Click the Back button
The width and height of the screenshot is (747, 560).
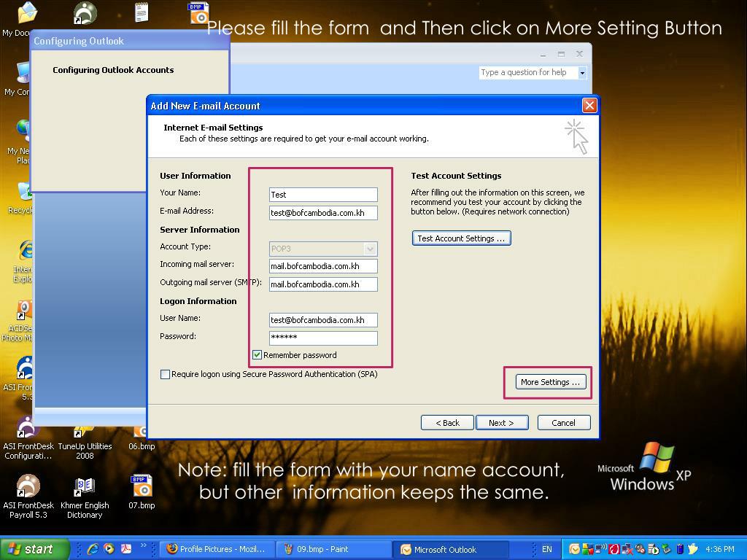447,422
